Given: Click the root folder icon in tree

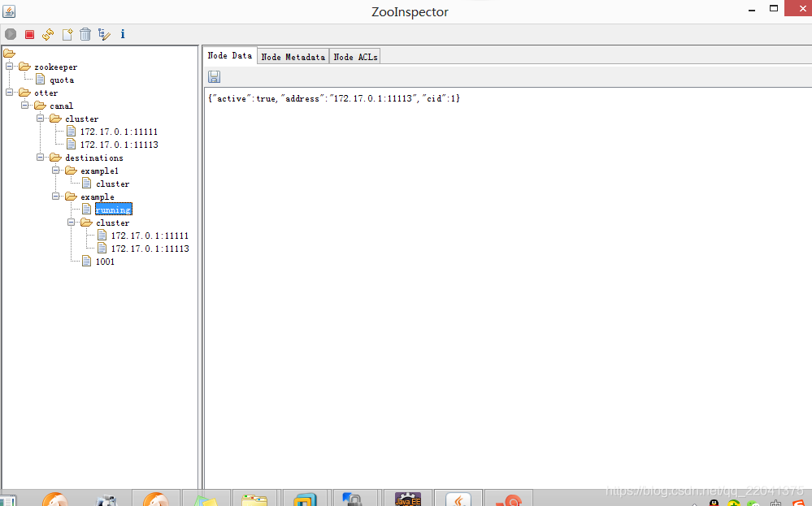Looking at the screenshot, I should pos(9,54).
